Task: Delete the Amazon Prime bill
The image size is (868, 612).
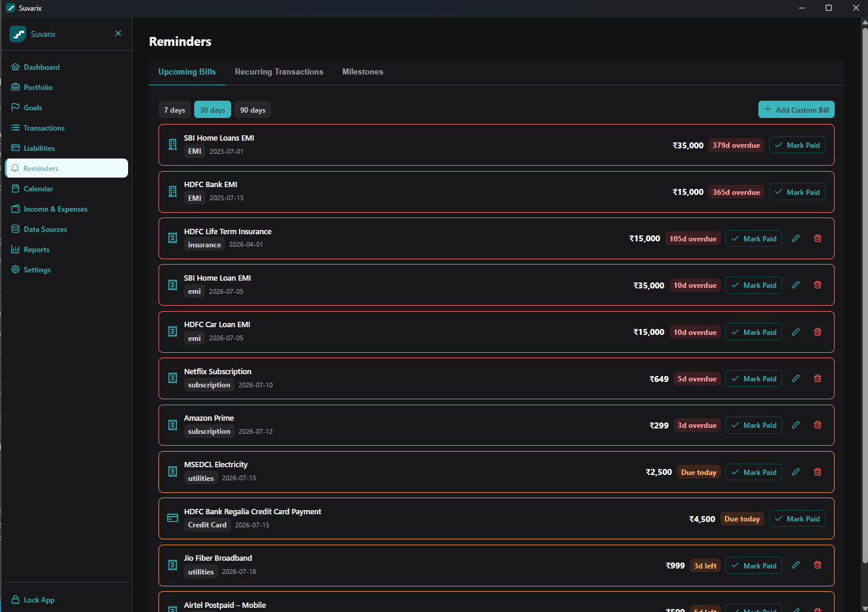Action: point(817,425)
